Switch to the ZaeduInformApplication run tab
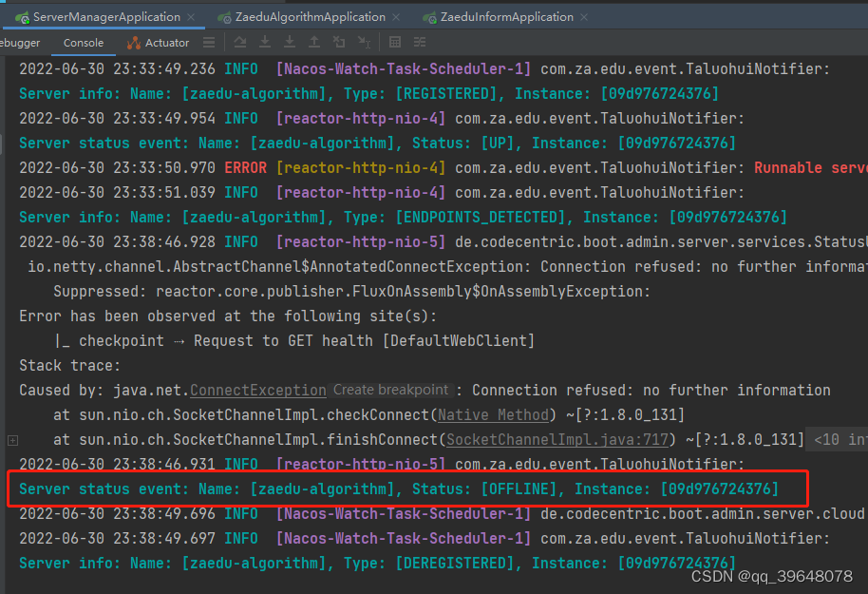 tap(506, 17)
